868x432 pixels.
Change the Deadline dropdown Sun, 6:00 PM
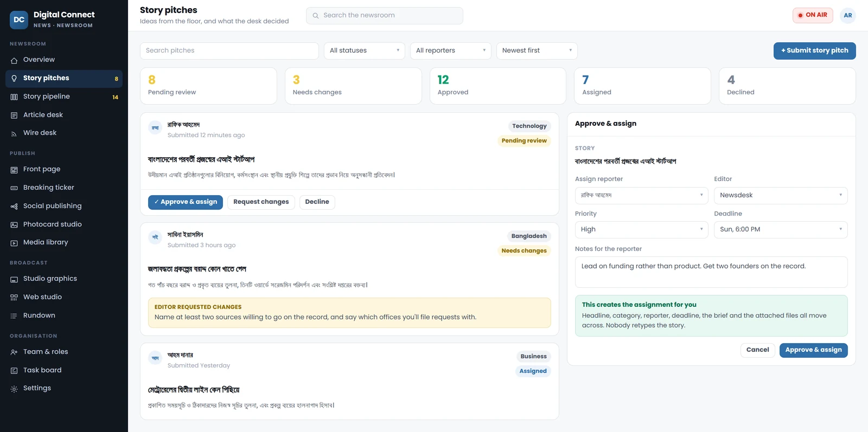tap(781, 230)
